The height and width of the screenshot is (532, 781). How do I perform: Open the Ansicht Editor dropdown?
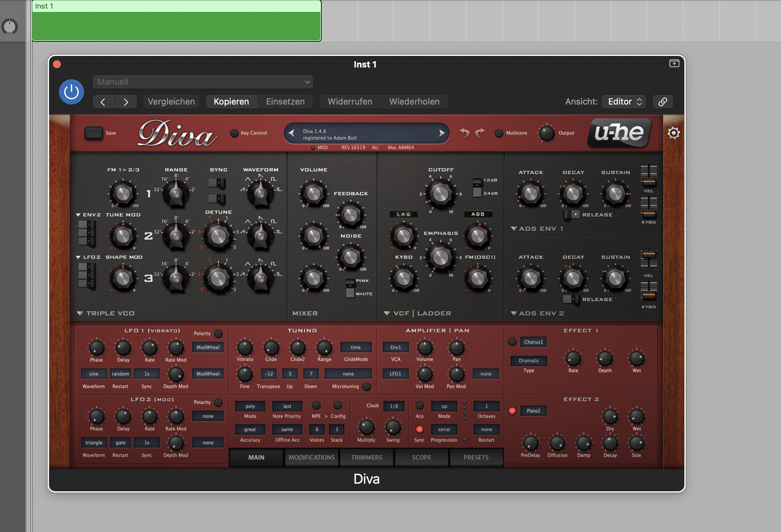[x=624, y=102]
